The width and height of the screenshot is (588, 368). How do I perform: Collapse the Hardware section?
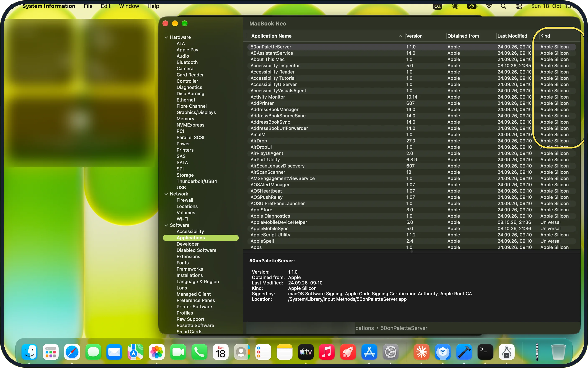click(x=166, y=37)
